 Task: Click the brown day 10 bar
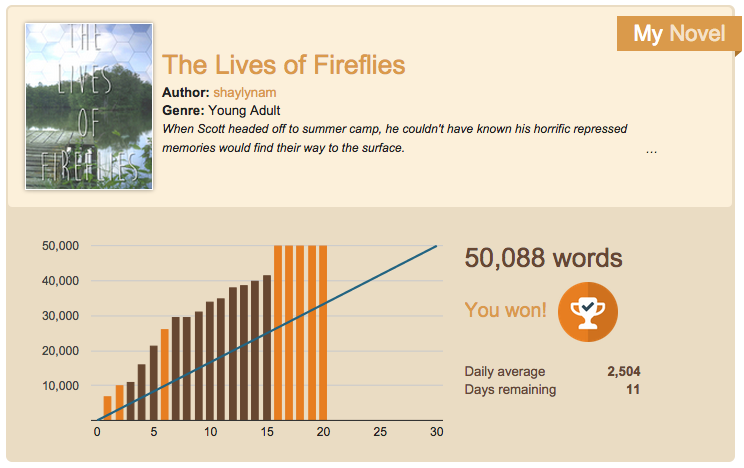210,360
